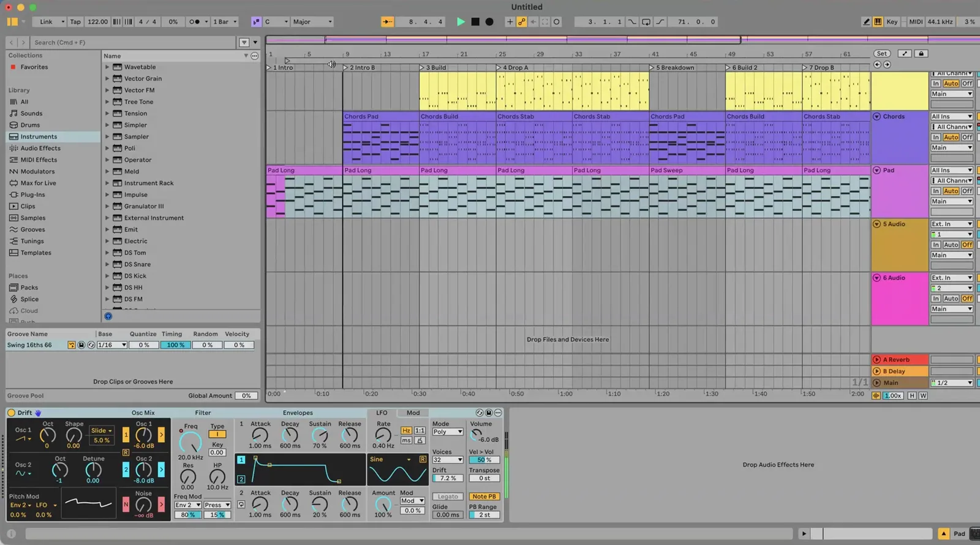The width and height of the screenshot is (980, 545).
Task: Switch to the LFO tab in Drift
Action: point(382,413)
